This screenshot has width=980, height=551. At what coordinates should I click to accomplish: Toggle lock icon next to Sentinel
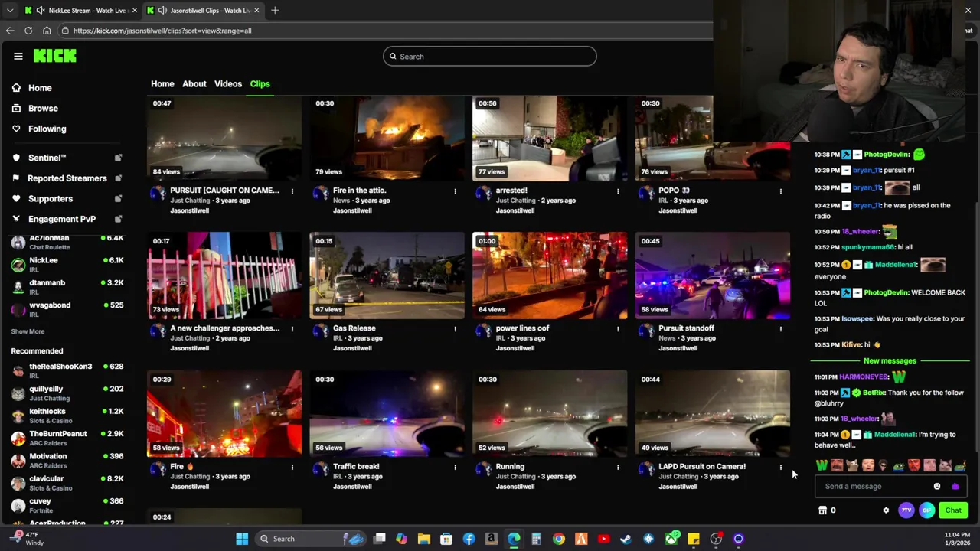[x=118, y=158]
